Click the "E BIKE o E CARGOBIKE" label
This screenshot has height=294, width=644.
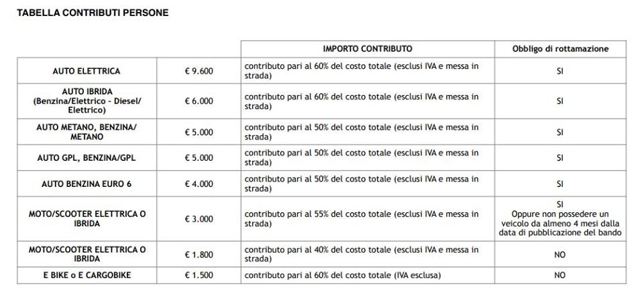pyautogui.click(x=87, y=275)
